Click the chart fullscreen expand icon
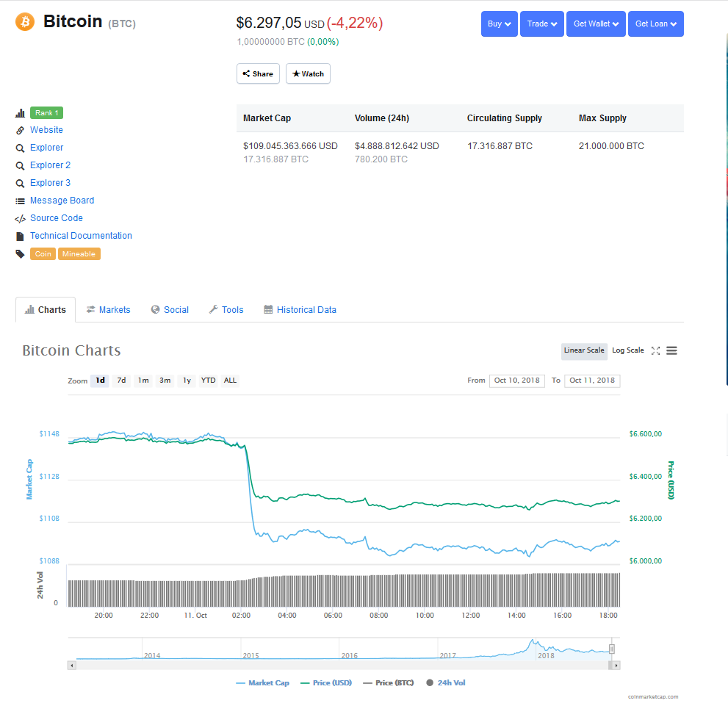728x703 pixels. 656,351
